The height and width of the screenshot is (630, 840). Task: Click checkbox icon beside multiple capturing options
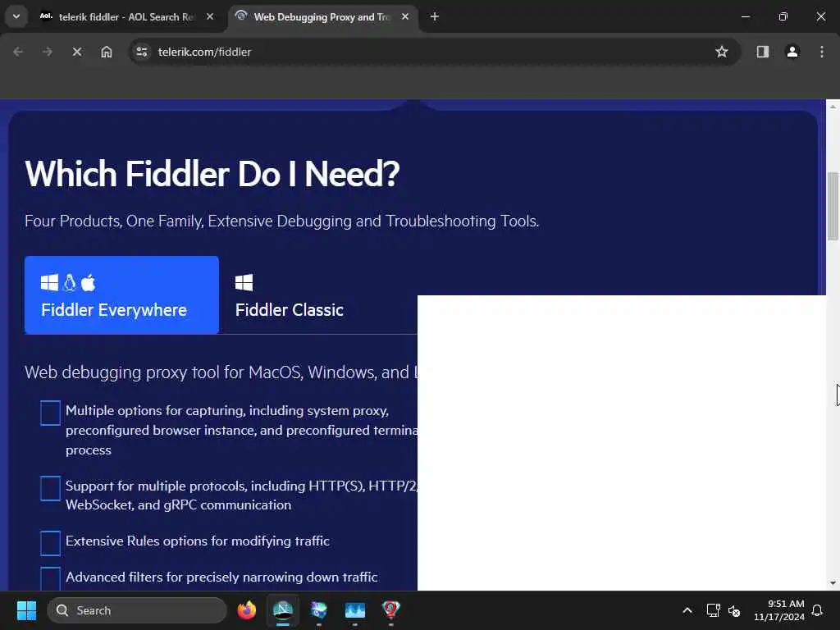(50, 413)
